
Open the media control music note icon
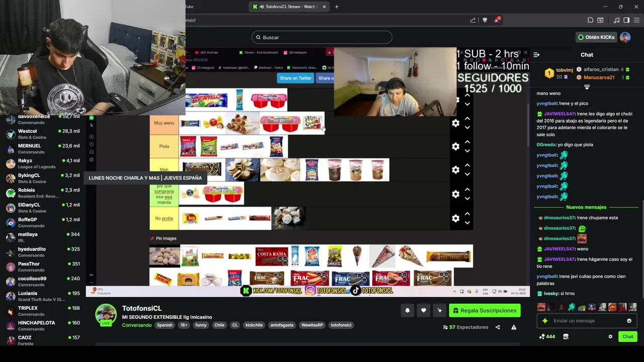616,20
